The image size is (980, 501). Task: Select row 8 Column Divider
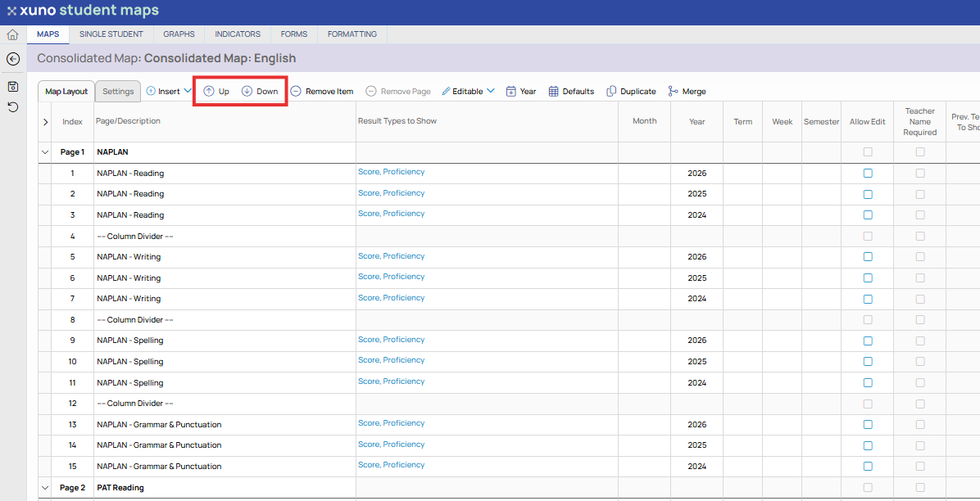[135, 320]
